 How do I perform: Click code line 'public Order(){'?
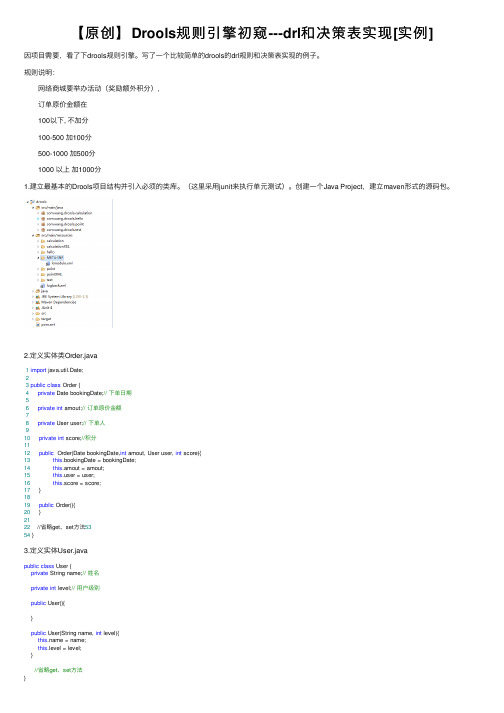pos(57,505)
